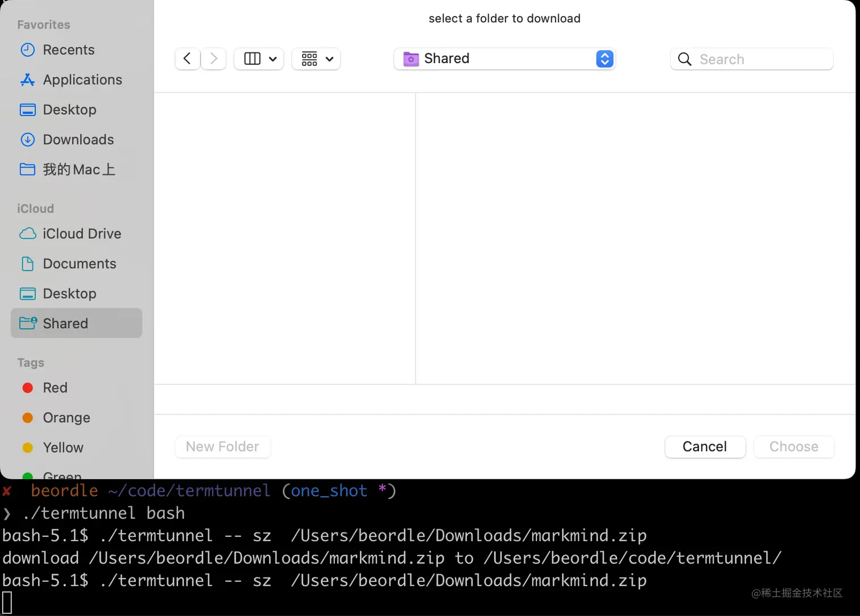Image resolution: width=860 pixels, height=616 pixels.
Task: Click the New Folder button
Action: point(222,447)
